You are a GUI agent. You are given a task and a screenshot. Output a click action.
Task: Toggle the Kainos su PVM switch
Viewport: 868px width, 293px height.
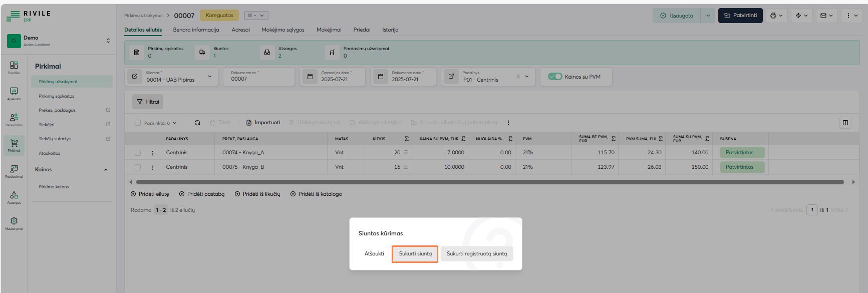tap(555, 77)
